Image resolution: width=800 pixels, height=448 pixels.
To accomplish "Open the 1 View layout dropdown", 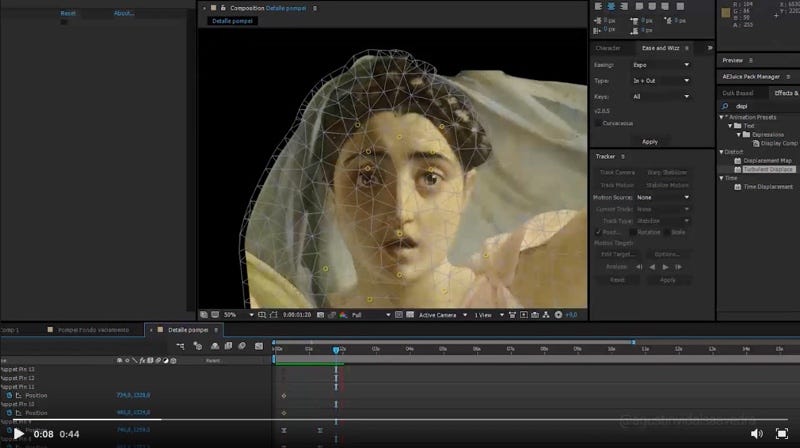I will click(489, 315).
